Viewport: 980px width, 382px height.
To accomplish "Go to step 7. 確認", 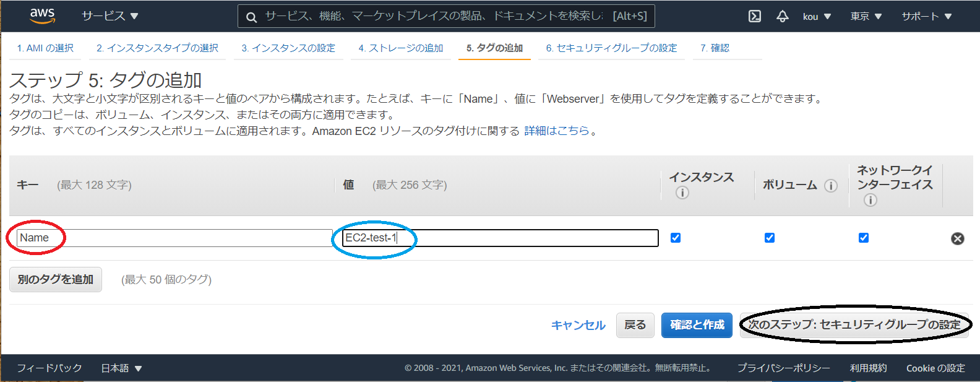I will tap(715, 48).
